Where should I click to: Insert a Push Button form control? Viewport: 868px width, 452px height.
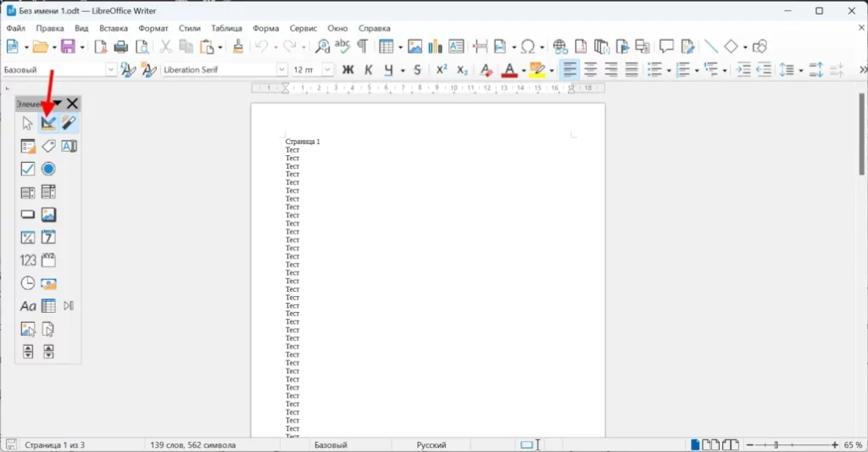coord(27,215)
